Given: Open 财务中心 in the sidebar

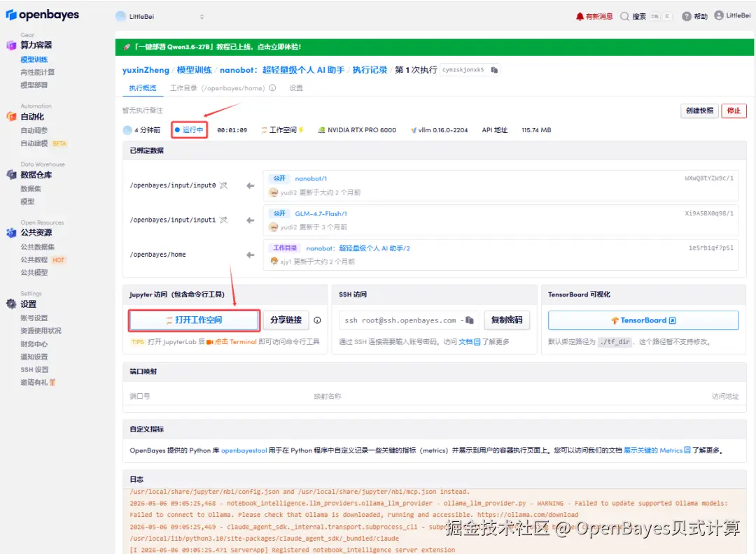Looking at the screenshot, I should click(x=34, y=344).
